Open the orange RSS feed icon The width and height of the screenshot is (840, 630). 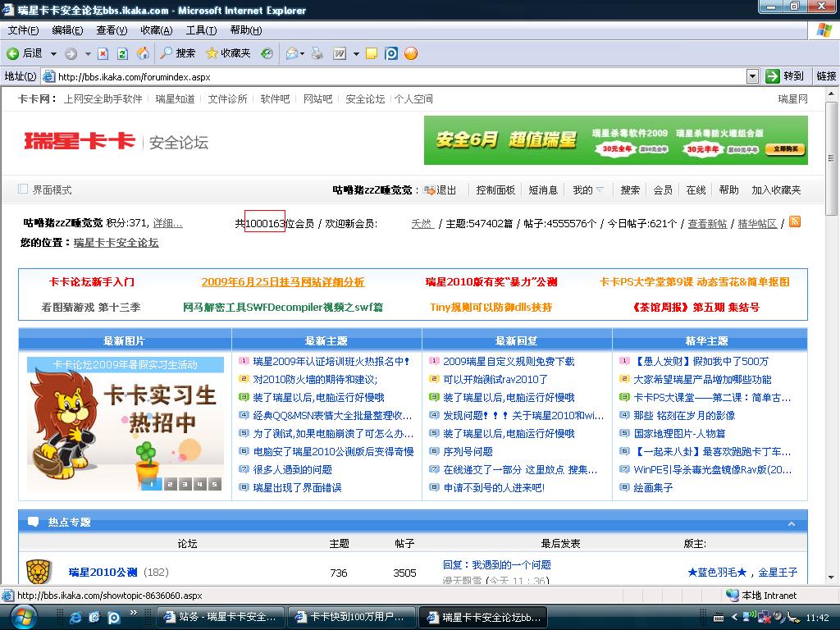pos(795,221)
